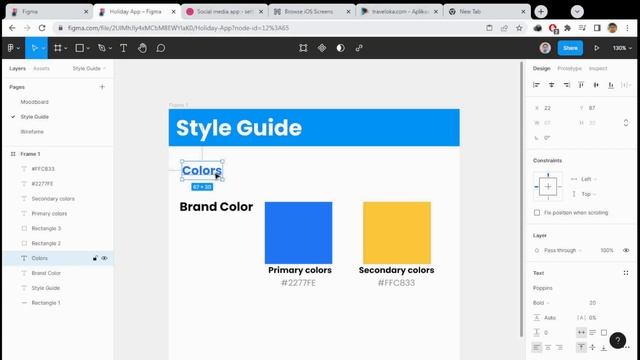Image resolution: width=640 pixels, height=360 pixels.
Task: Select the Hand tool
Action: pos(142,48)
